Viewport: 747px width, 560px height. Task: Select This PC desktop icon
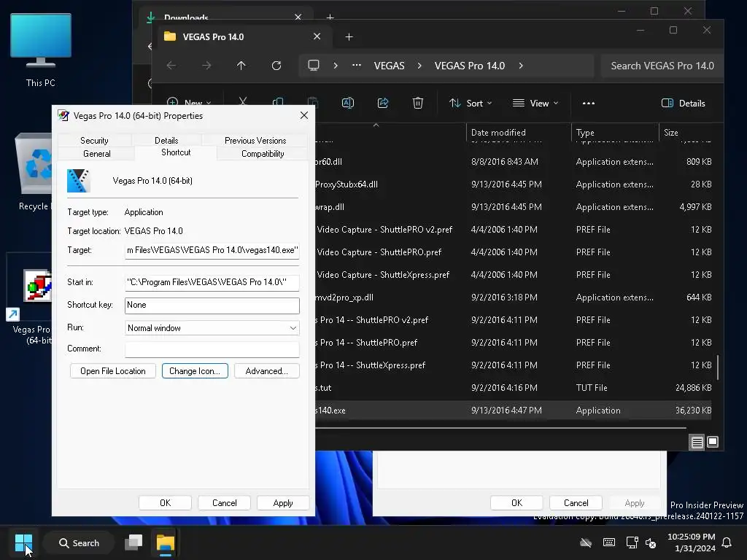pyautogui.click(x=41, y=50)
